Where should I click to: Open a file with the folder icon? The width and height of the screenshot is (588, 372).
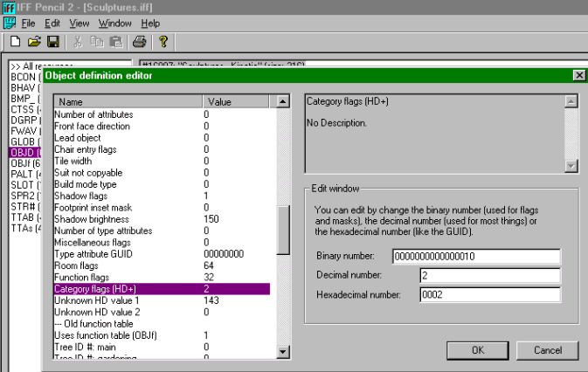[34, 42]
